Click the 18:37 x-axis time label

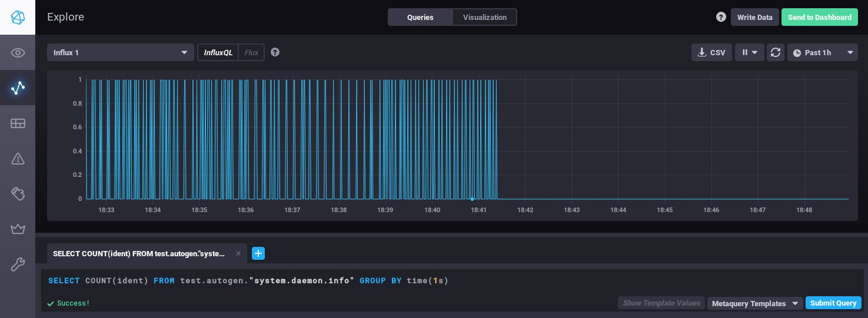(x=292, y=210)
